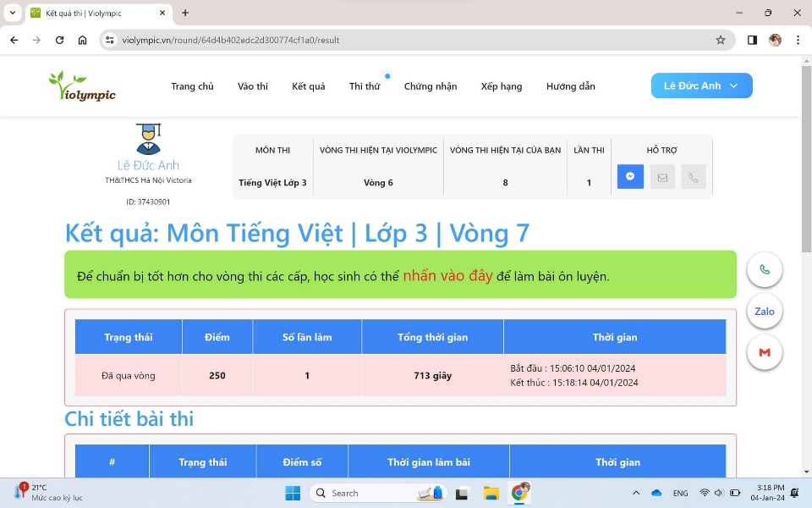812x508 pixels.
Task: Click the 'nhấn vào đây' practice link
Action: point(447,276)
